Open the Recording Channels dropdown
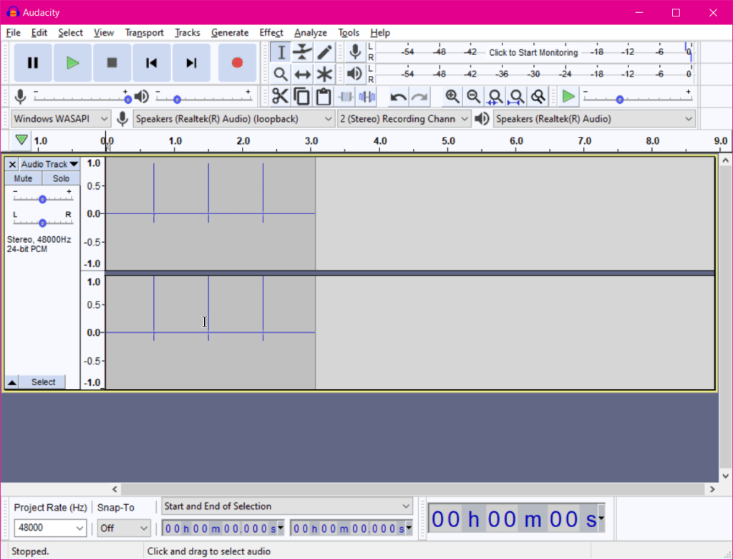Viewport: 733px width, 560px height. [404, 119]
